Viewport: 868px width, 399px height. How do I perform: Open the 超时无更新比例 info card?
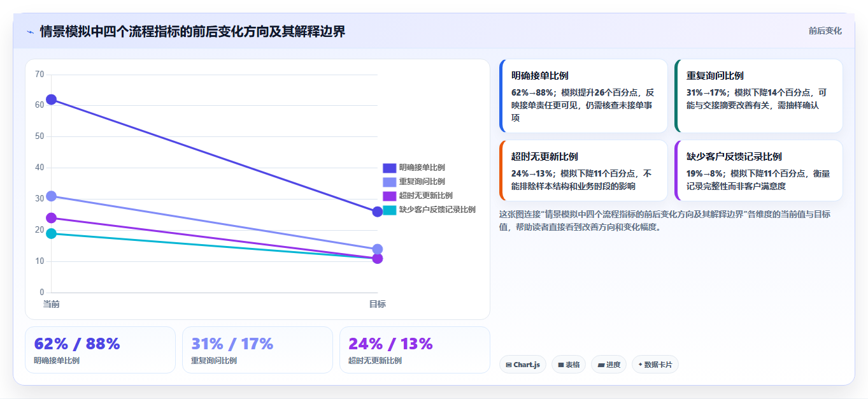(583, 171)
